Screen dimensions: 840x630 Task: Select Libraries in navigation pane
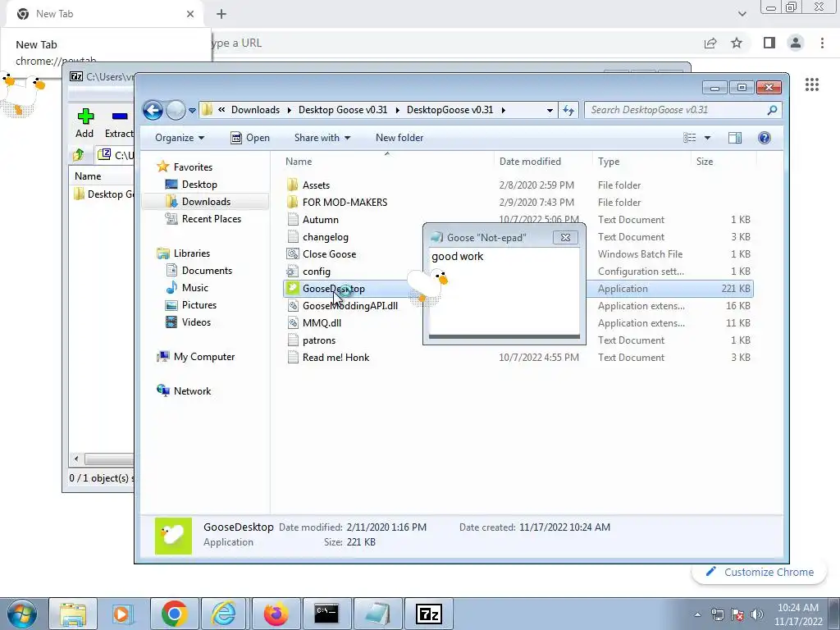click(191, 253)
